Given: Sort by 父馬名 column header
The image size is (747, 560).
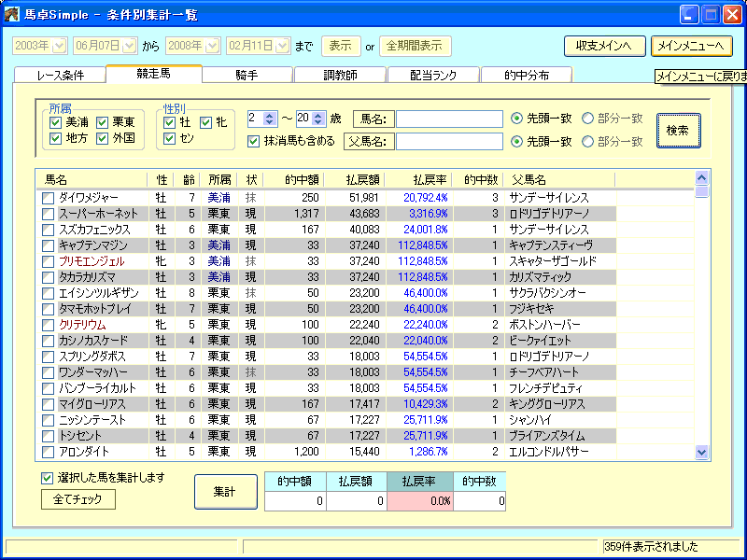Looking at the screenshot, I should (x=559, y=179).
